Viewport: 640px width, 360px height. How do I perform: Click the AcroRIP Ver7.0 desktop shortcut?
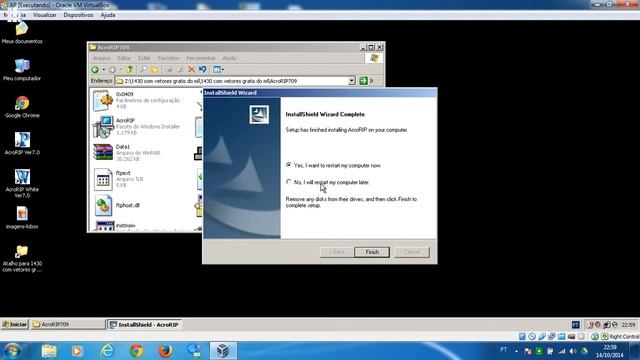22,144
